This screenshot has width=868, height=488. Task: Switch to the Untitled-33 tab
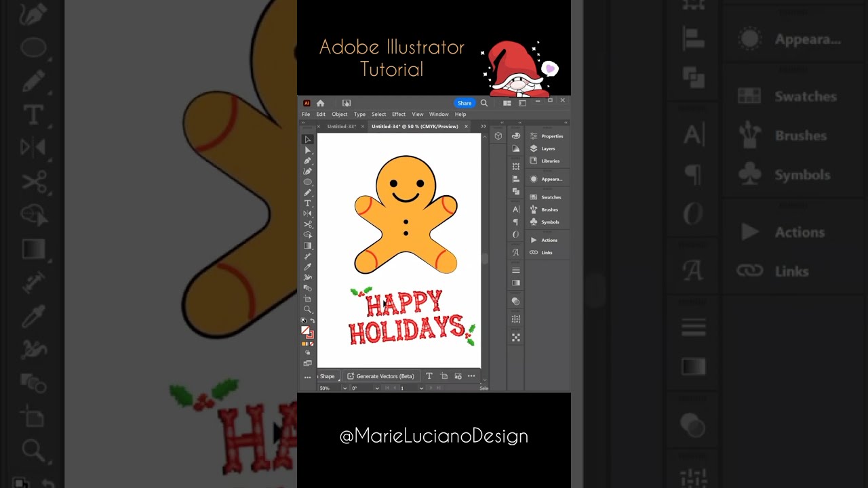point(341,126)
